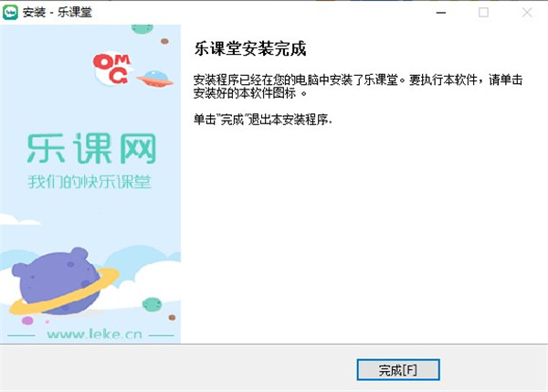
Task: Click the flying saucer UFO illustration
Action: click(x=155, y=79)
